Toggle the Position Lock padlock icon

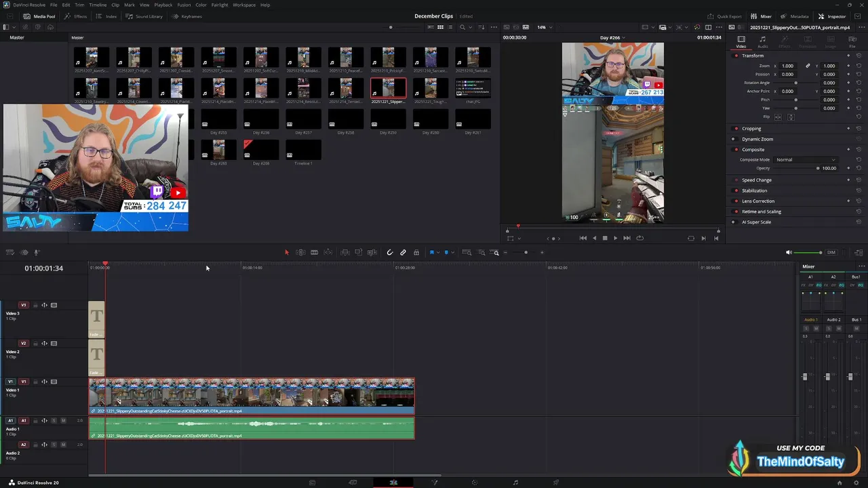tap(416, 252)
